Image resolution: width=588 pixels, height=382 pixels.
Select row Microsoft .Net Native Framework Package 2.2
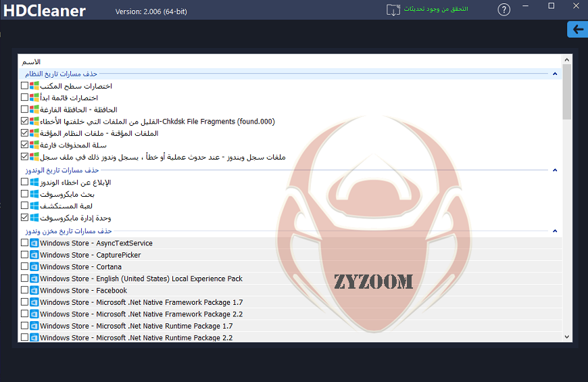pyautogui.click(x=290, y=314)
